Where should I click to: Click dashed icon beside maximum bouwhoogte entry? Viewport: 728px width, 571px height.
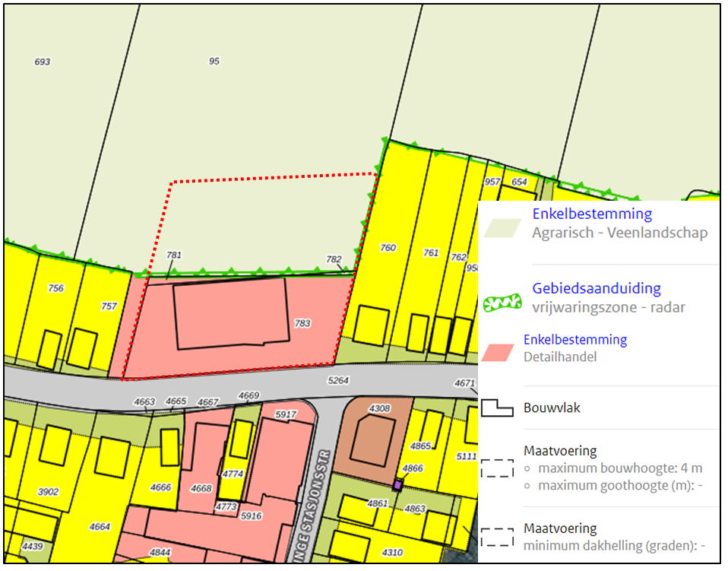[x=497, y=468]
